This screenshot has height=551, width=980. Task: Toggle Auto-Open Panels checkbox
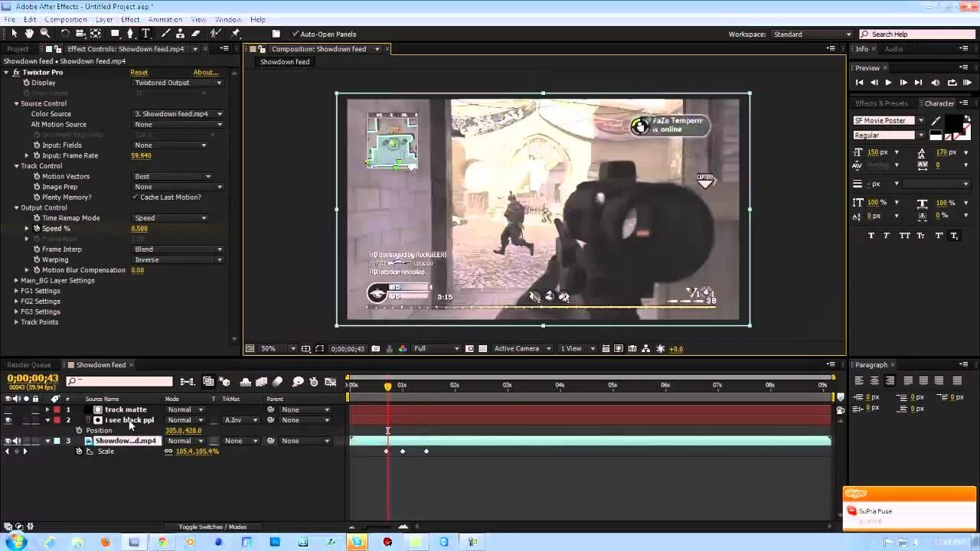pyautogui.click(x=295, y=34)
